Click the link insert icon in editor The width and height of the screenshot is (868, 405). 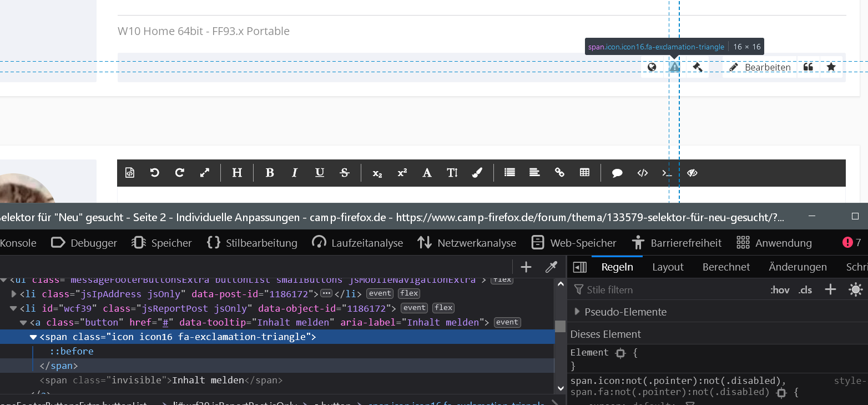559,173
